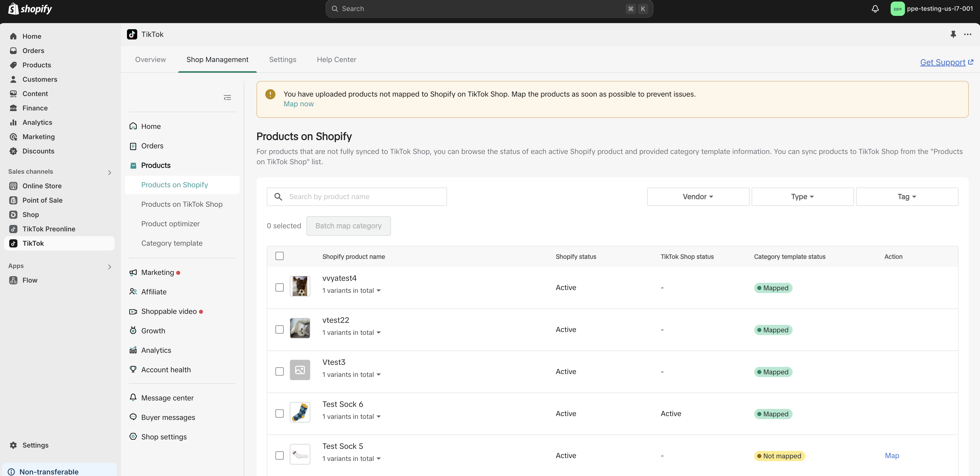Pin the TikTok app using pin icon
Viewport: 980px width, 476px height.
[953, 34]
